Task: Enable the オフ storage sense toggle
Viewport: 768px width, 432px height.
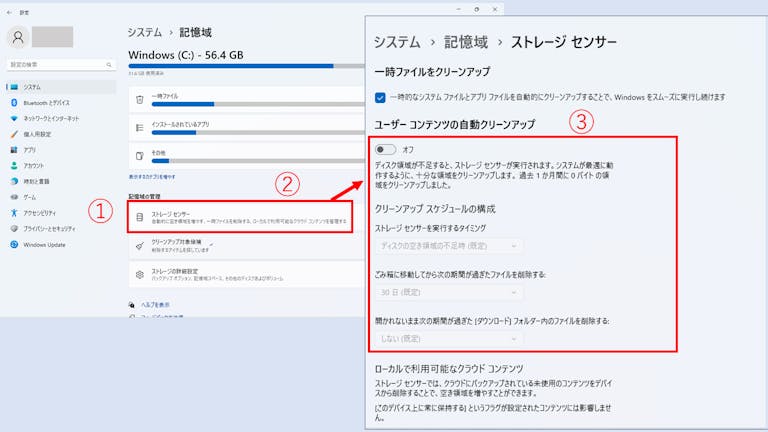Action: coord(385,149)
